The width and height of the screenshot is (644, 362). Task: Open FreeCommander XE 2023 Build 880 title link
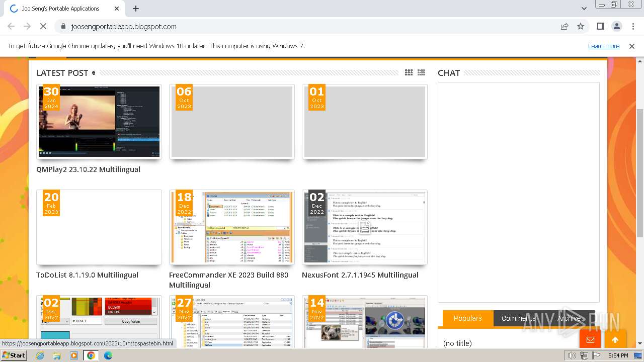(x=229, y=280)
